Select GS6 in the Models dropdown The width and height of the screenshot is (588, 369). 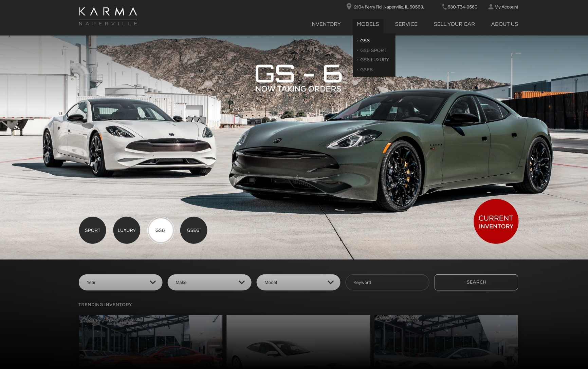[x=365, y=41]
